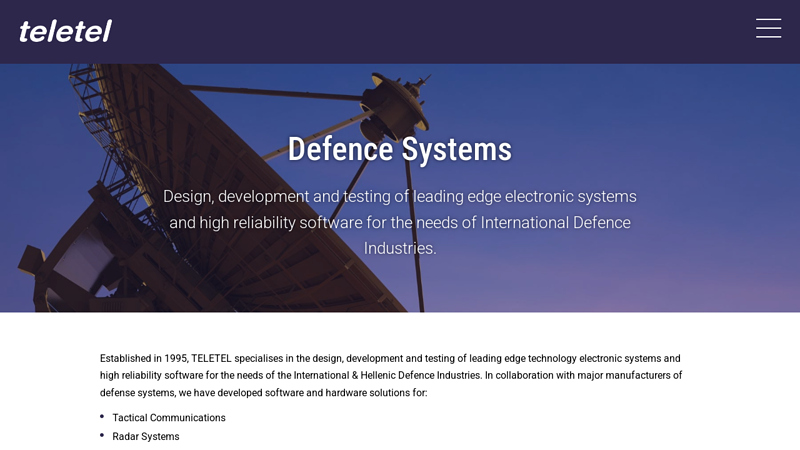This screenshot has height=450, width=800.
Task: Click the hero subtitle about design and testing
Action: [399, 222]
